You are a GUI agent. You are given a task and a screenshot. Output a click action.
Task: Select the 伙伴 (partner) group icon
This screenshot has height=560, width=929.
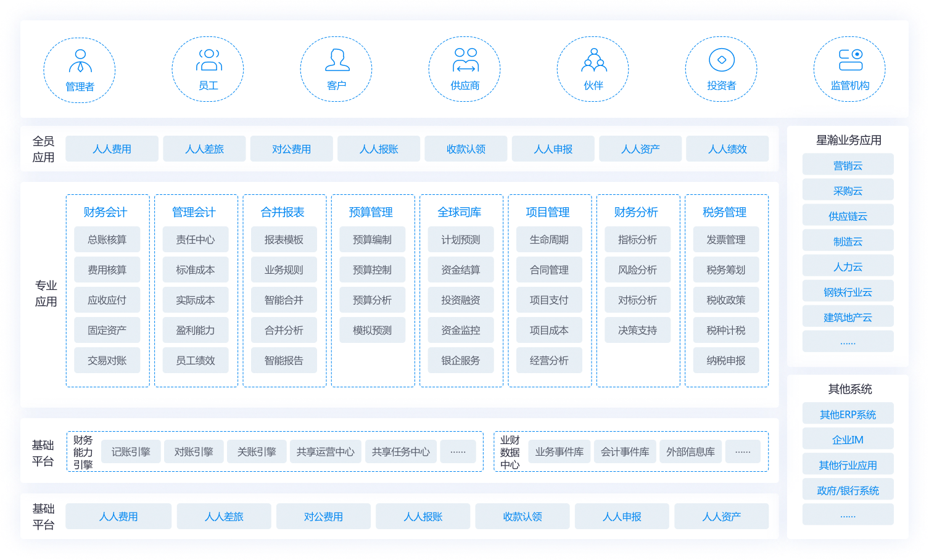coord(593,60)
